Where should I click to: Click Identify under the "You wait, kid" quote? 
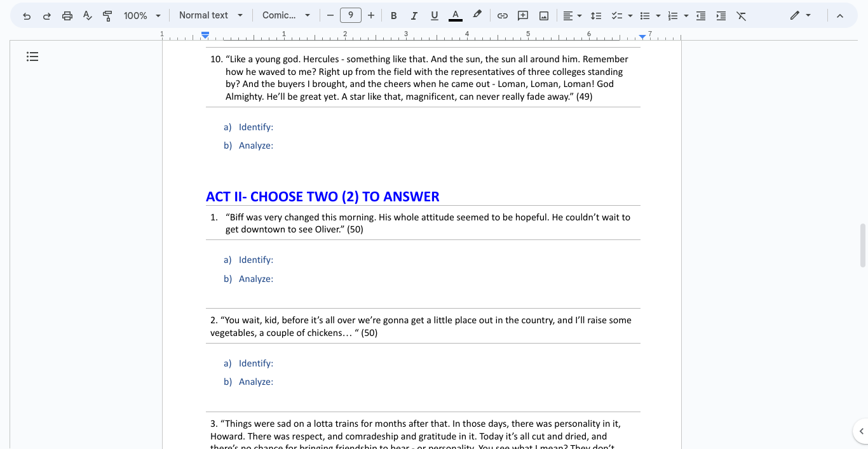[256, 363]
